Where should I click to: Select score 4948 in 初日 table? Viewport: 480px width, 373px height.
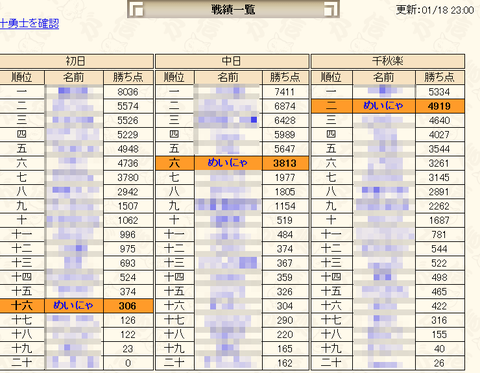pos(128,149)
